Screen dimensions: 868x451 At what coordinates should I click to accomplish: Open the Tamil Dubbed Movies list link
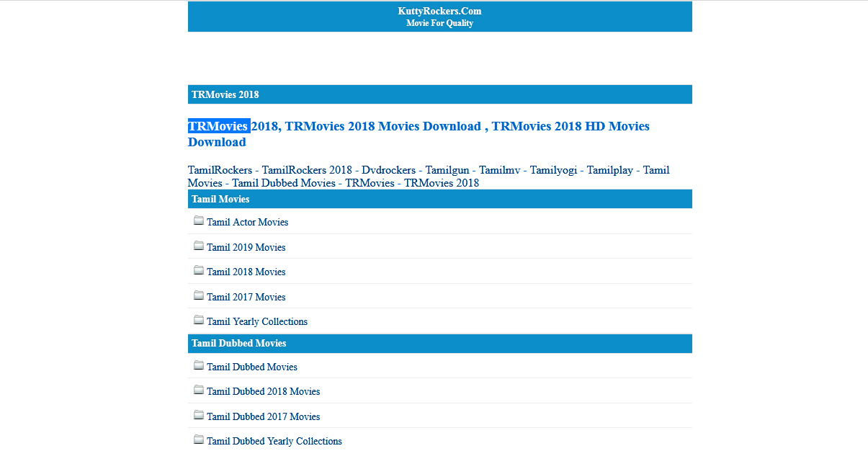(252, 367)
